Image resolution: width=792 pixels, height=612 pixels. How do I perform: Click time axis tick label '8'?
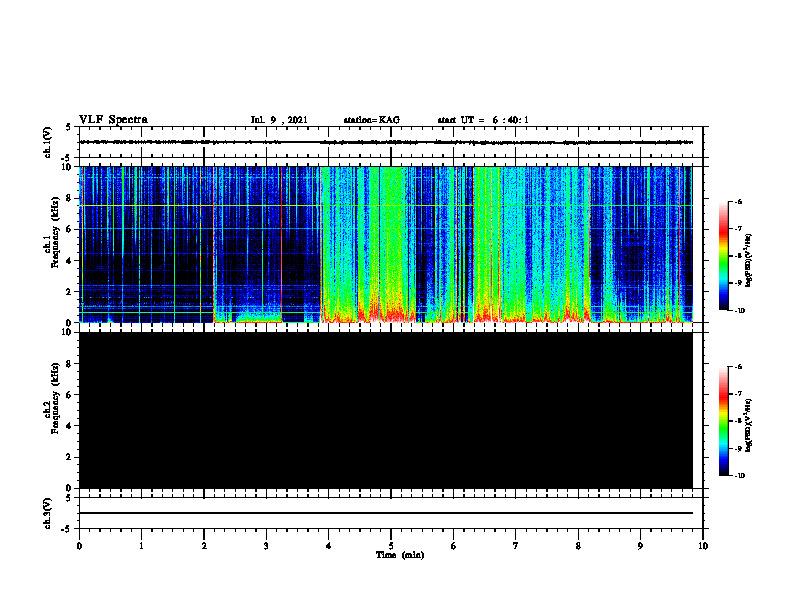pos(578,546)
